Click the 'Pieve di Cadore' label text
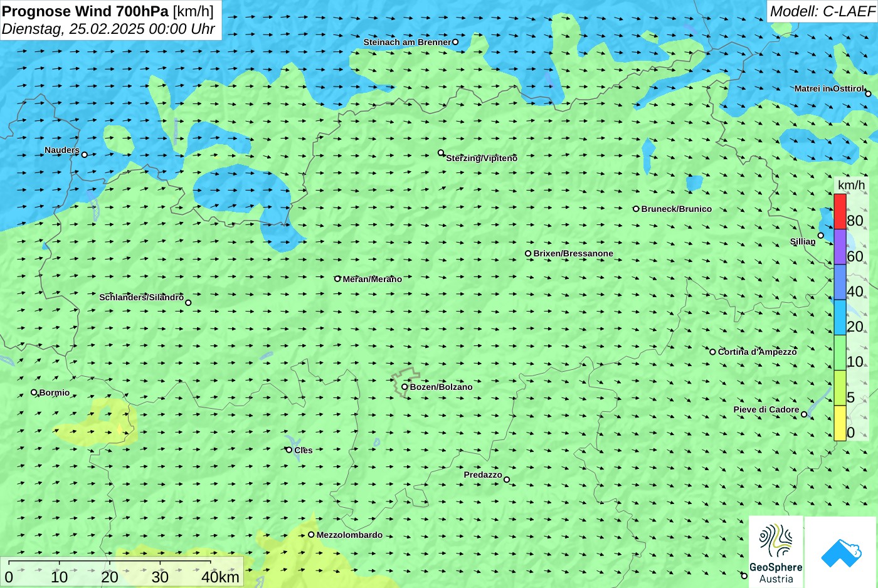Image resolution: width=878 pixels, height=588 pixels. pyautogui.click(x=766, y=409)
